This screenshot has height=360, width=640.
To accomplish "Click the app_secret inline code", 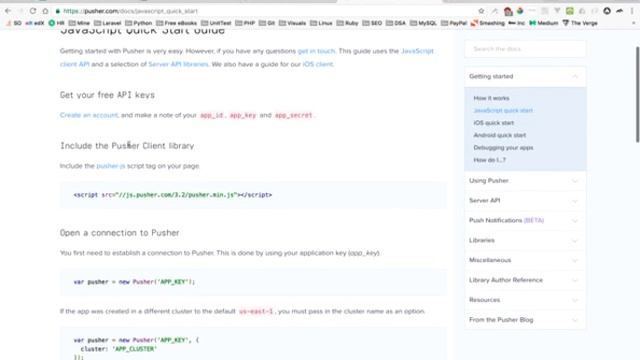I will pyautogui.click(x=293, y=116).
